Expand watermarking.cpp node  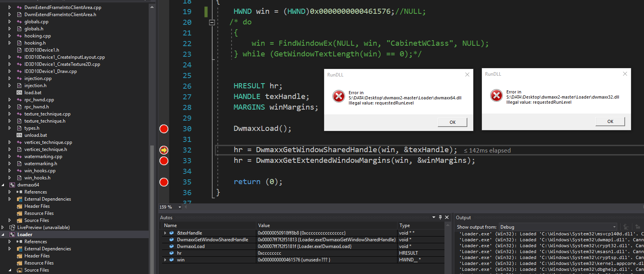click(x=10, y=157)
